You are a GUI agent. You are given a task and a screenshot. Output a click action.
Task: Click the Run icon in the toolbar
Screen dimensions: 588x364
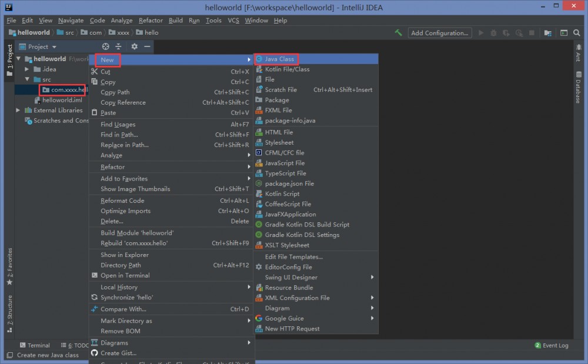tap(480, 33)
